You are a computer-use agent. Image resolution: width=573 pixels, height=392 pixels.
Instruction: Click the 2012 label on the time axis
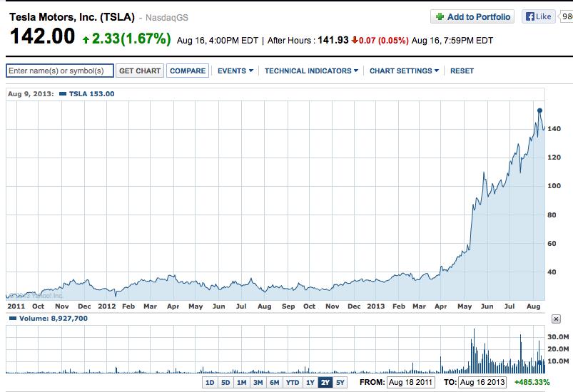[x=107, y=306]
